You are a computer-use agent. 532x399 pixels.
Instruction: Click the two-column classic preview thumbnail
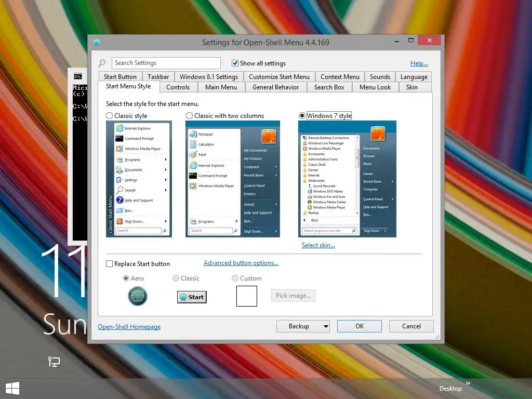click(x=233, y=179)
